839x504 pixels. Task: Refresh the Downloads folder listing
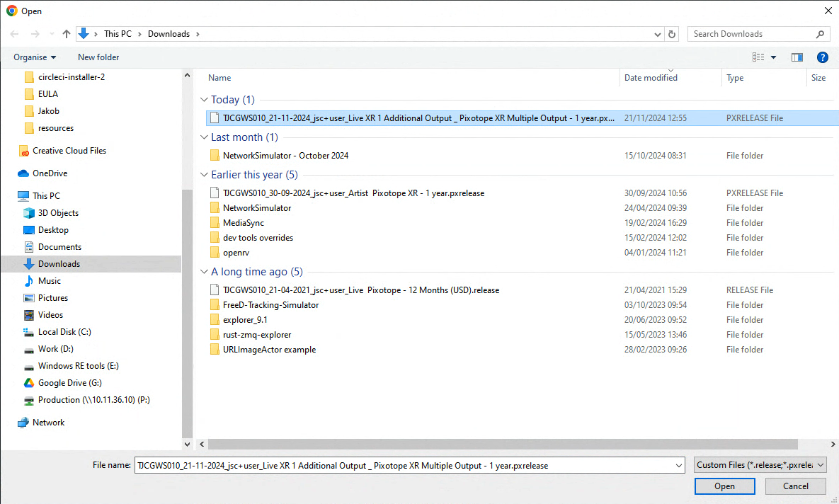[x=672, y=34]
